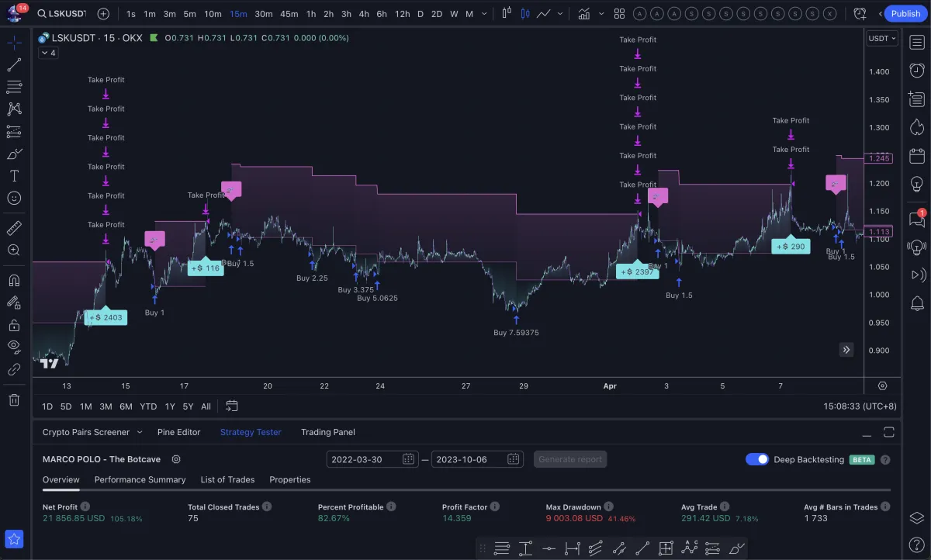Click the trash icon to remove drawings
This screenshot has height=560, width=931.
coord(14,400)
